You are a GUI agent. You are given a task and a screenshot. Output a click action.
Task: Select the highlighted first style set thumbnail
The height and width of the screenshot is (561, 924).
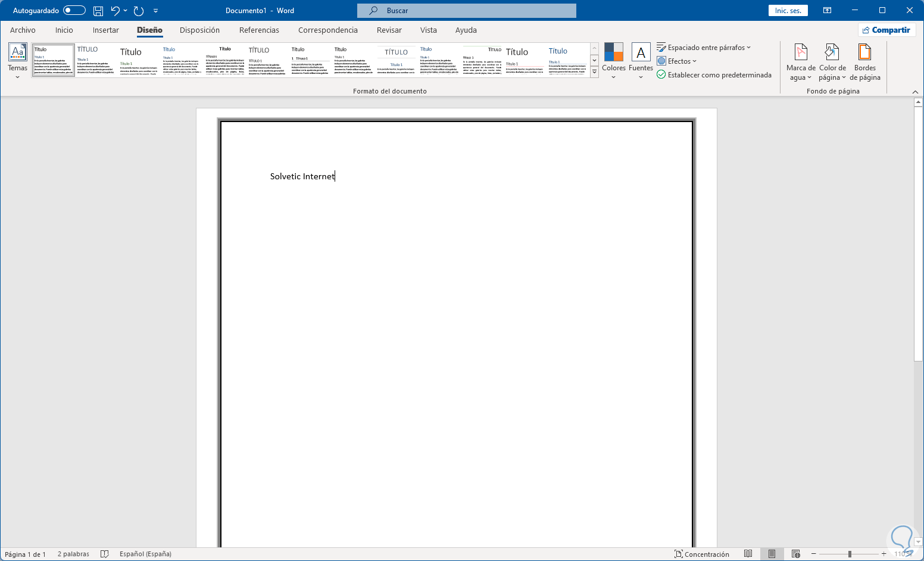[54, 60]
